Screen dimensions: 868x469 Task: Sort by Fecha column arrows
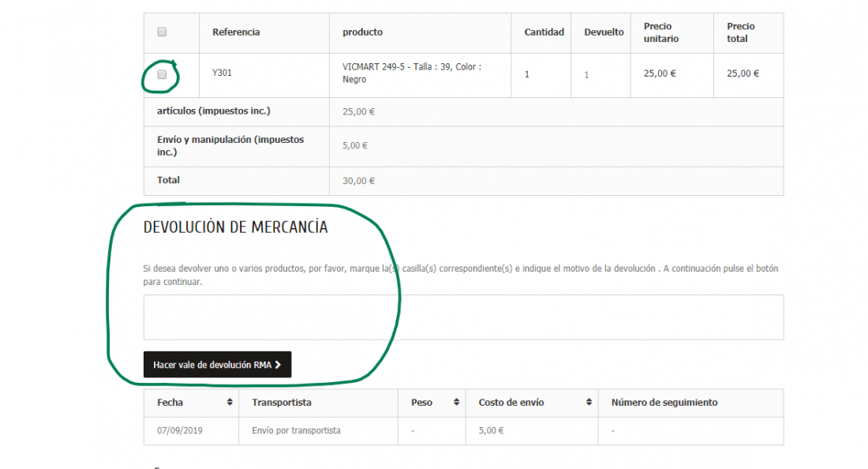[x=229, y=402]
